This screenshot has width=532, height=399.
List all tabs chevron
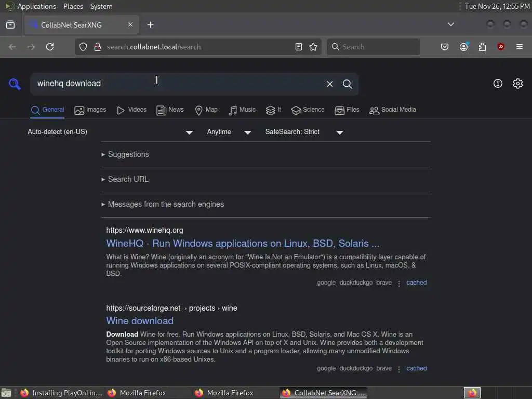tap(451, 24)
